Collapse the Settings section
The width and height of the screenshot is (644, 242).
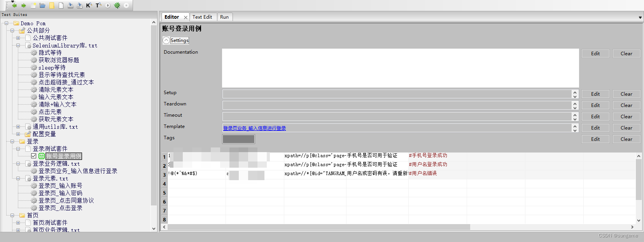[166, 40]
